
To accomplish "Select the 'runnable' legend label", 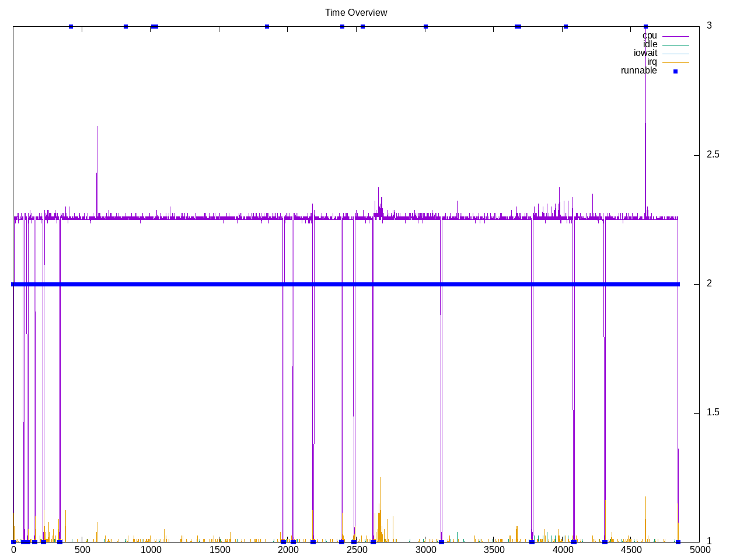I will pos(638,71).
